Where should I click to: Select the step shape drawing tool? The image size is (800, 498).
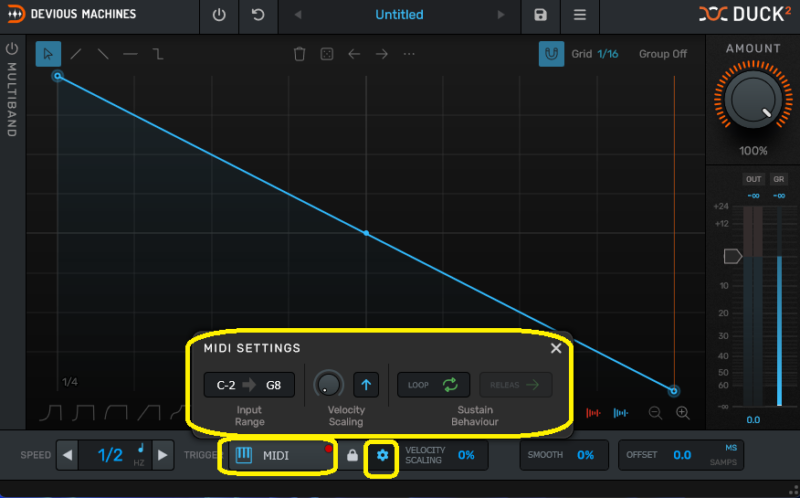click(158, 54)
